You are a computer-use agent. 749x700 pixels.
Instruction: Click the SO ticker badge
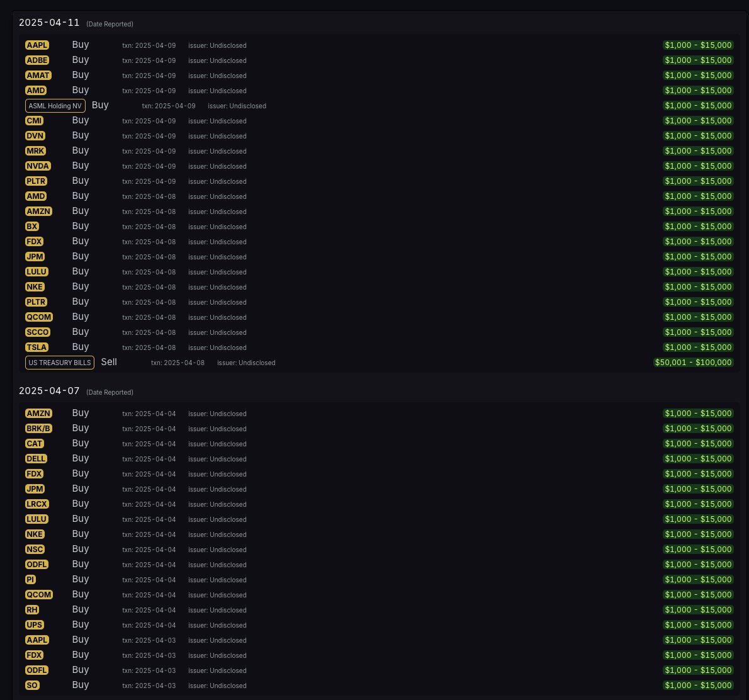pos(32,686)
